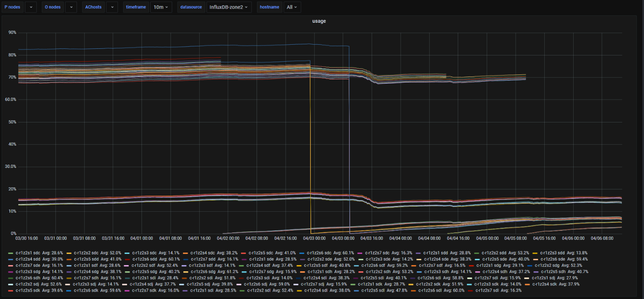644x299 pixels.
Task: Select legend entry c-r1z2s5 sdh
Action: 553,272
